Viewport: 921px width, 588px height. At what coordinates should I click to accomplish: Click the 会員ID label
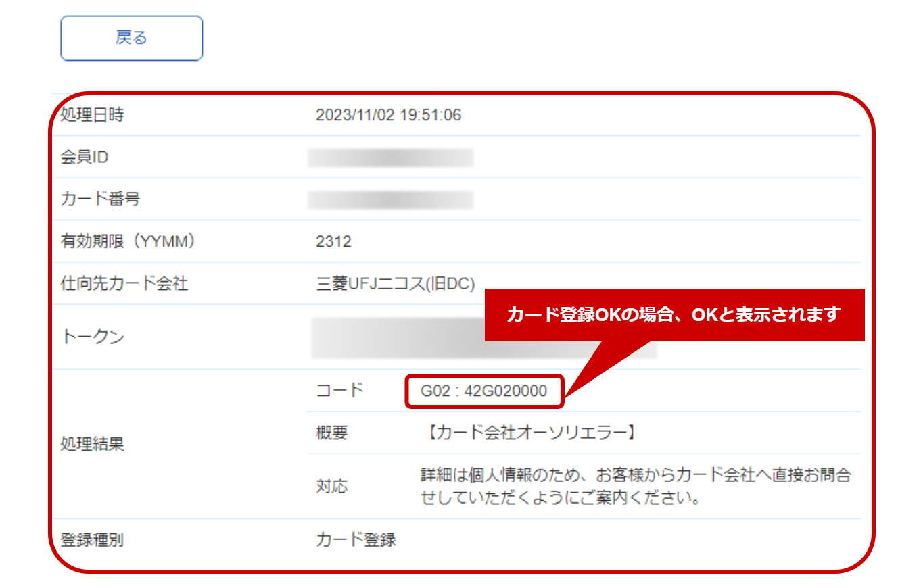pyautogui.click(x=85, y=157)
